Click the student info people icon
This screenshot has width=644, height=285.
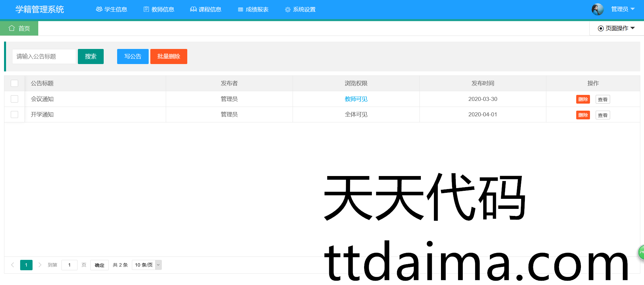99,9
